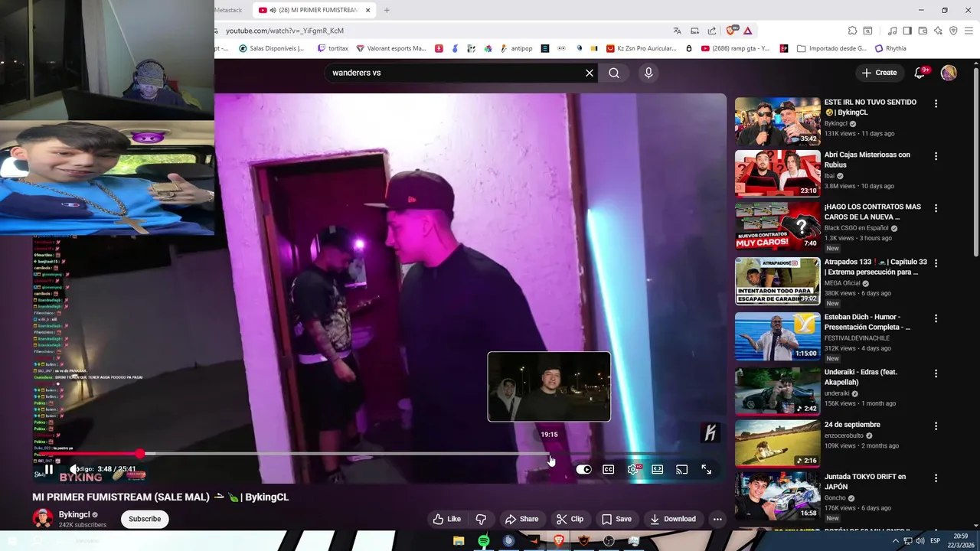Download the video

click(x=673, y=519)
